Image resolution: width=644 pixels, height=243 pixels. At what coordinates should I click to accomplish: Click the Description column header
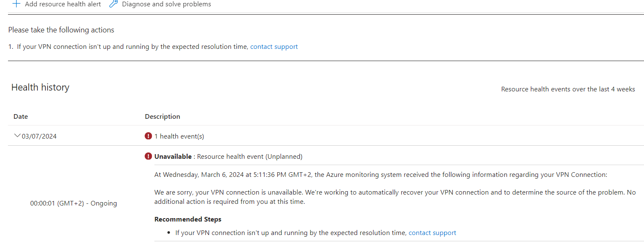click(x=162, y=117)
